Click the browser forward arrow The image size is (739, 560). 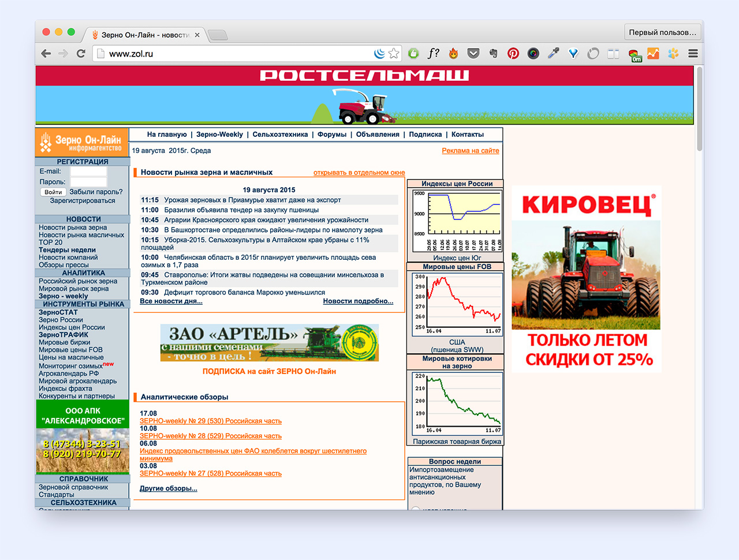point(64,54)
